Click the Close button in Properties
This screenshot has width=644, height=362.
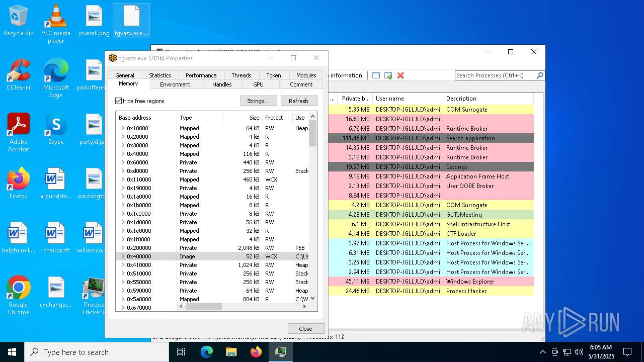(x=305, y=328)
